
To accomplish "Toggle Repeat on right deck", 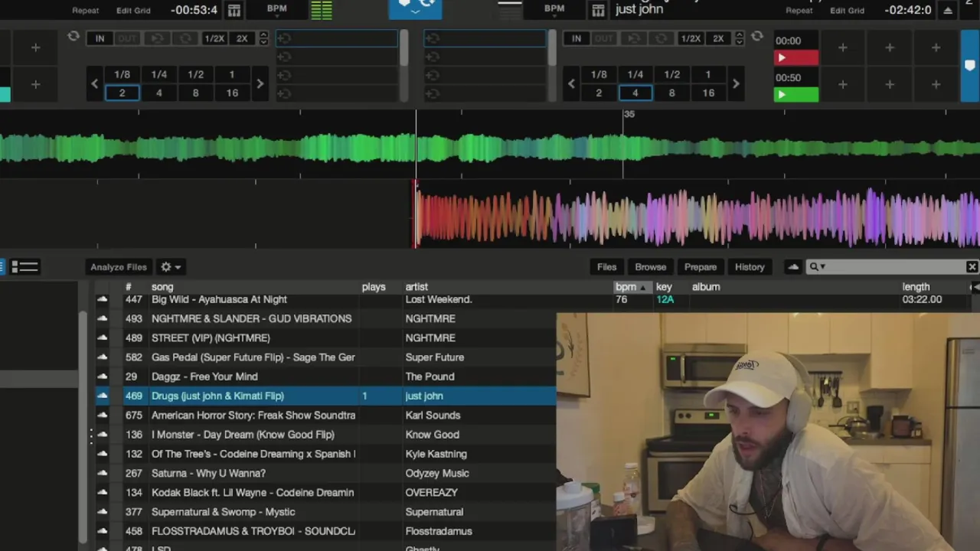I will tap(799, 11).
